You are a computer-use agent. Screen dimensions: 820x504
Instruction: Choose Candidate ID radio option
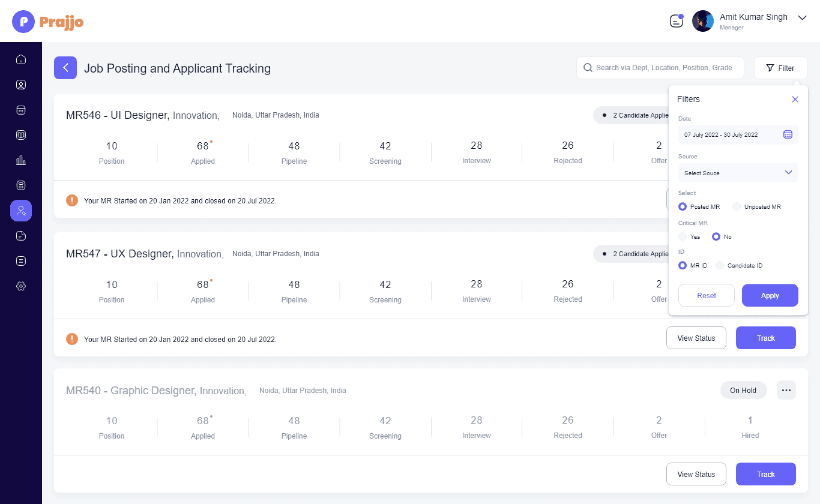point(720,265)
